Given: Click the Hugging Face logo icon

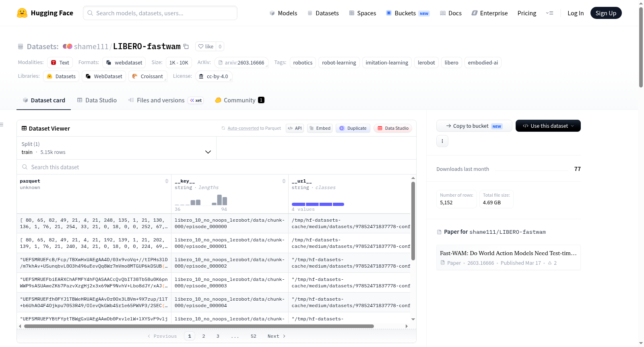Looking at the screenshot, I should coord(22,13).
